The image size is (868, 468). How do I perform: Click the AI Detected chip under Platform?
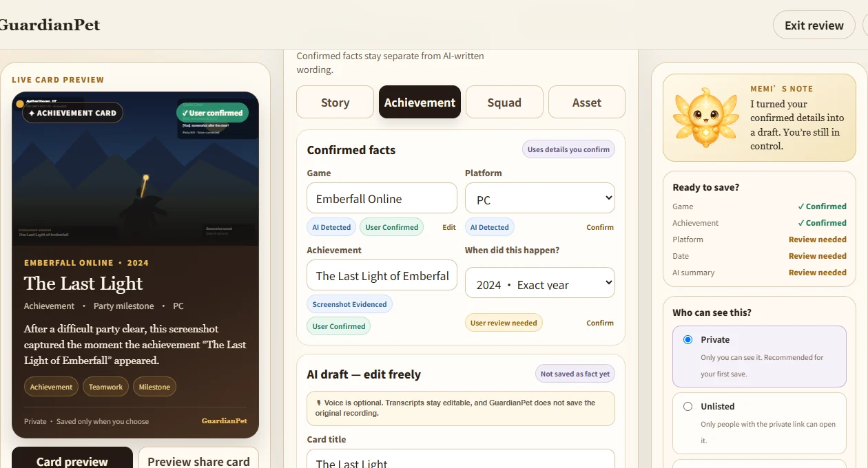pyautogui.click(x=490, y=227)
